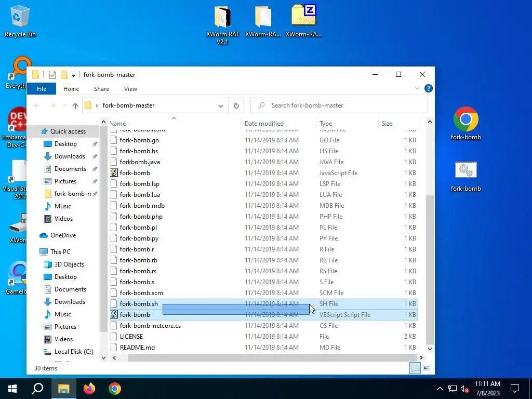Sort by Type column header
Image resolution: width=532 pixels, height=399 pixels.
[x=347, y=124]
